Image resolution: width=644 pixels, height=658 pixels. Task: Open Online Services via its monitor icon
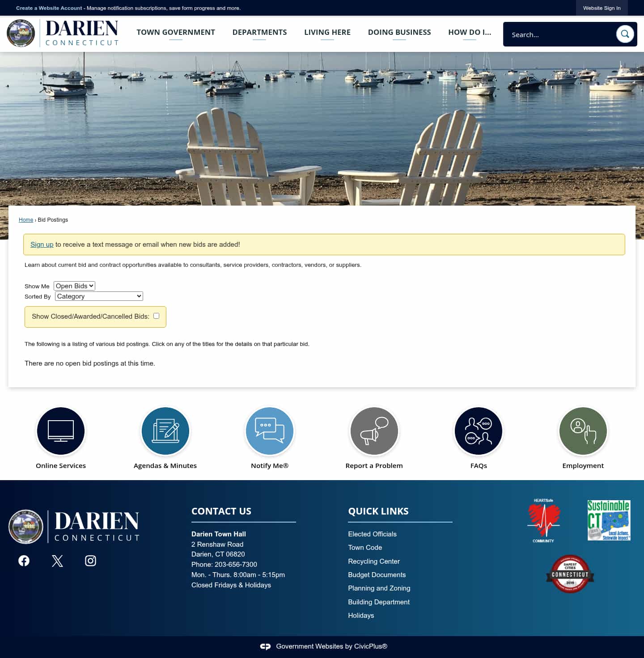click(x=61, y=431)
